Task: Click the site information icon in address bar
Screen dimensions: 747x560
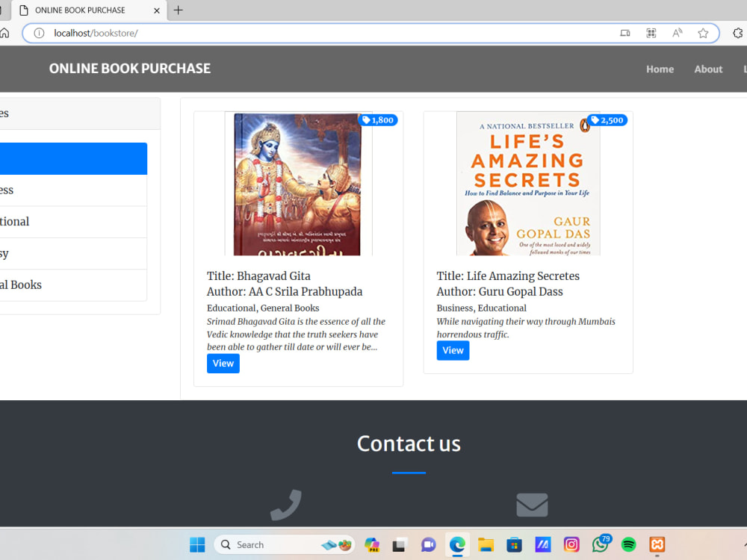Action: pyautogui.click(x=39, y=33)
